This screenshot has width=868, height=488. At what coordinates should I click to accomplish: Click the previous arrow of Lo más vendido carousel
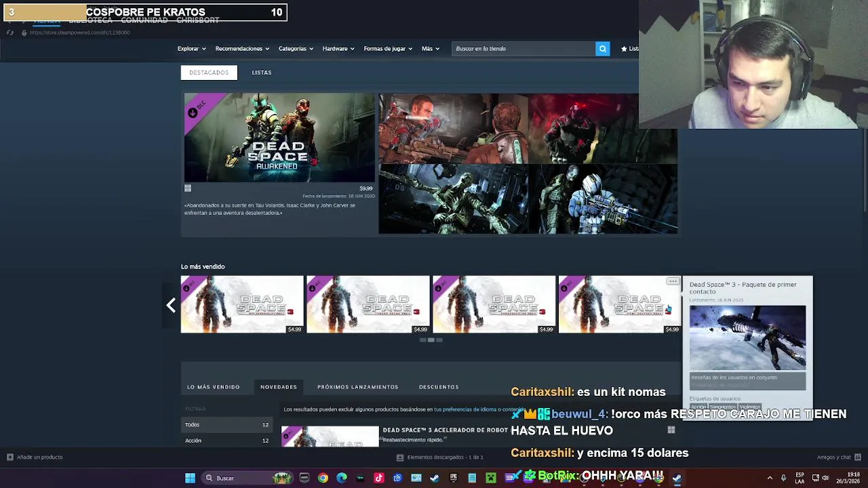pos(171,305)
